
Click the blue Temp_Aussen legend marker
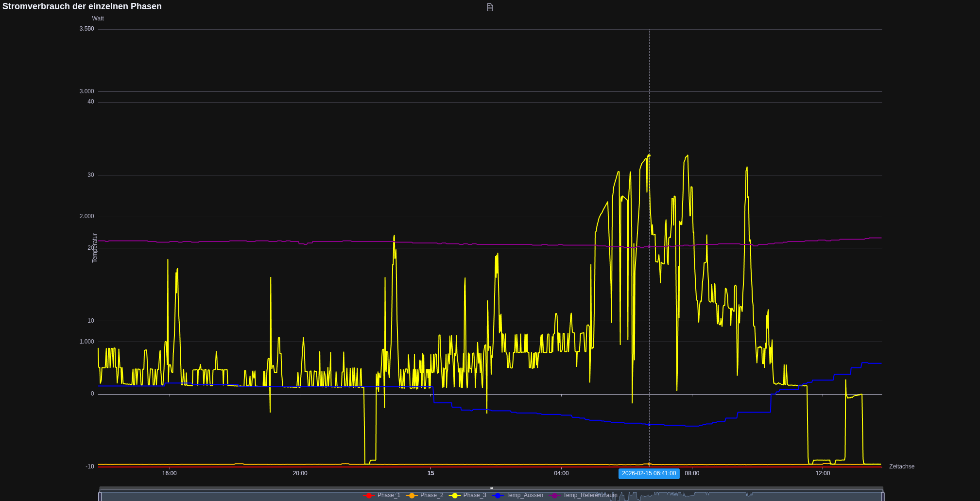498,496
